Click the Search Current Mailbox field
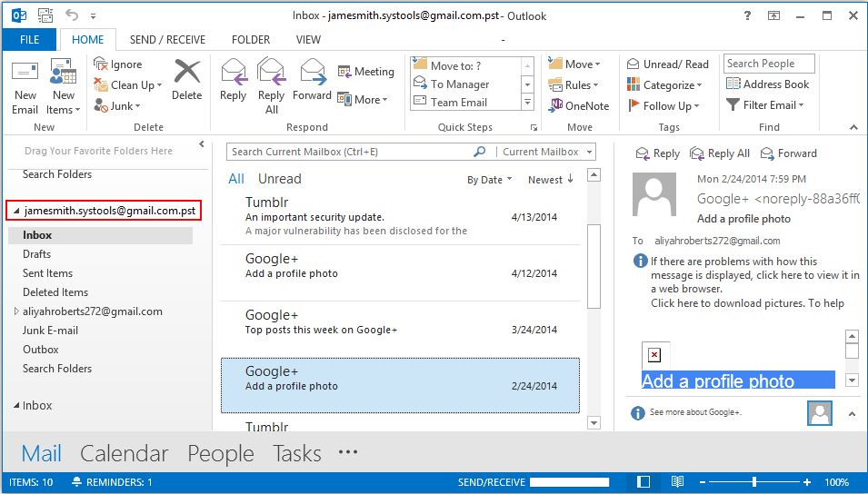 click(351, 152)
